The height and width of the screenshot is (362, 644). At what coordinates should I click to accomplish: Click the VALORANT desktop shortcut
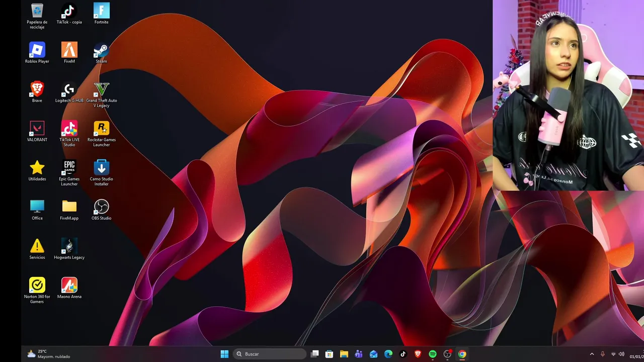pyautogui.click(x=37, y=131)
